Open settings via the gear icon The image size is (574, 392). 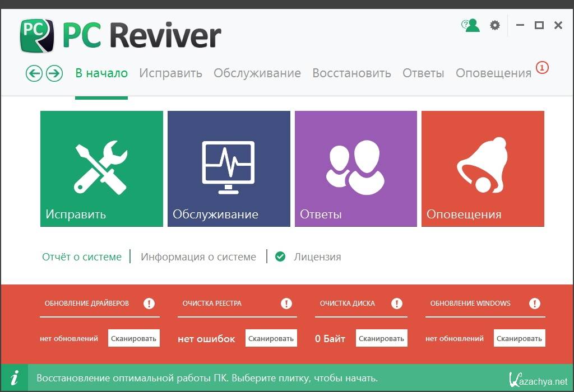coord(494,25)
